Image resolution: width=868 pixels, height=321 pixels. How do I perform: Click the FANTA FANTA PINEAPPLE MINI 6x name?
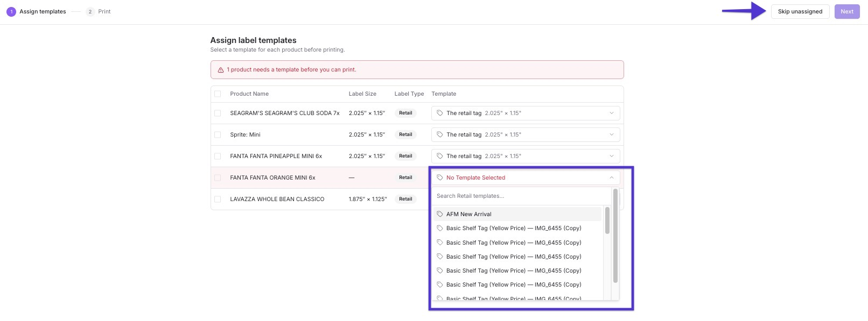tap(276, 156)
